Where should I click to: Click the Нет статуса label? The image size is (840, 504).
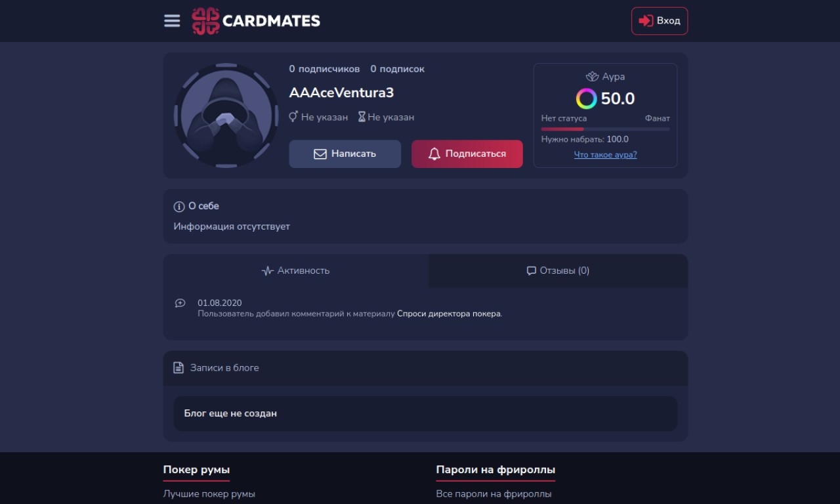[x=564, y=119]
